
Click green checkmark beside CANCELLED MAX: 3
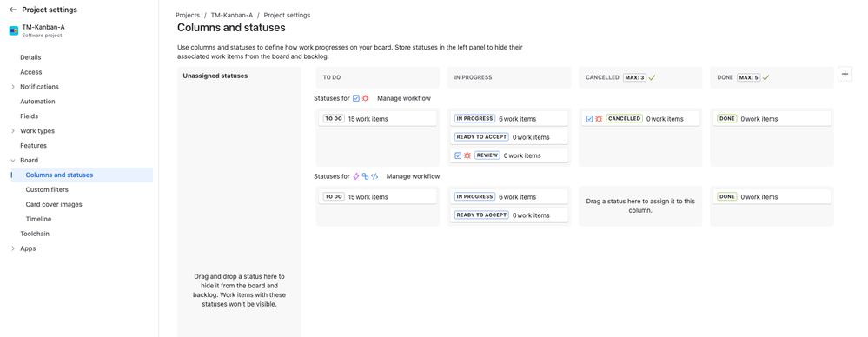click(x=653, y=78)
